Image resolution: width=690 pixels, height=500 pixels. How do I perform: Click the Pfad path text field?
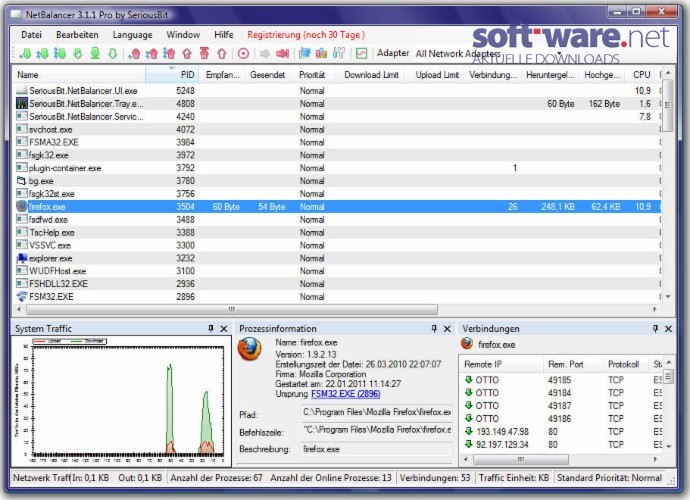pos(377,412)
